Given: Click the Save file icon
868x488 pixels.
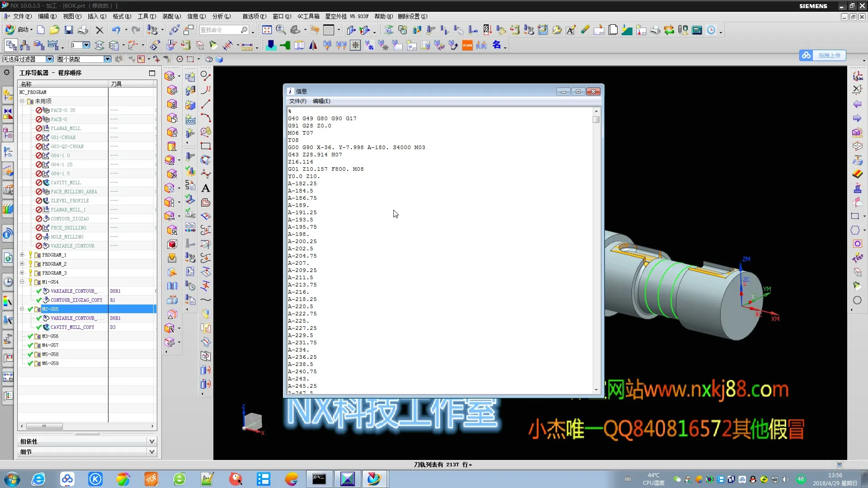Looking at the screenshot, I should tap(69, 30).
